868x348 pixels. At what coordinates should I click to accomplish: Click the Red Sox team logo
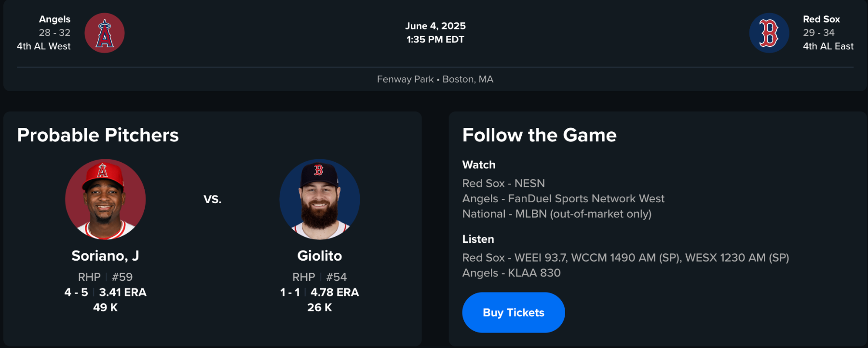pyautogui.click(x=769, y=33)
